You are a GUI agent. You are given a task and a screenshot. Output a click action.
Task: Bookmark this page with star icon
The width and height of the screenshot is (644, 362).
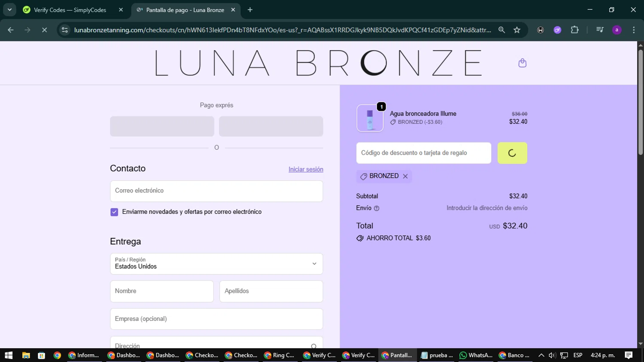click(x=517, y=30)
